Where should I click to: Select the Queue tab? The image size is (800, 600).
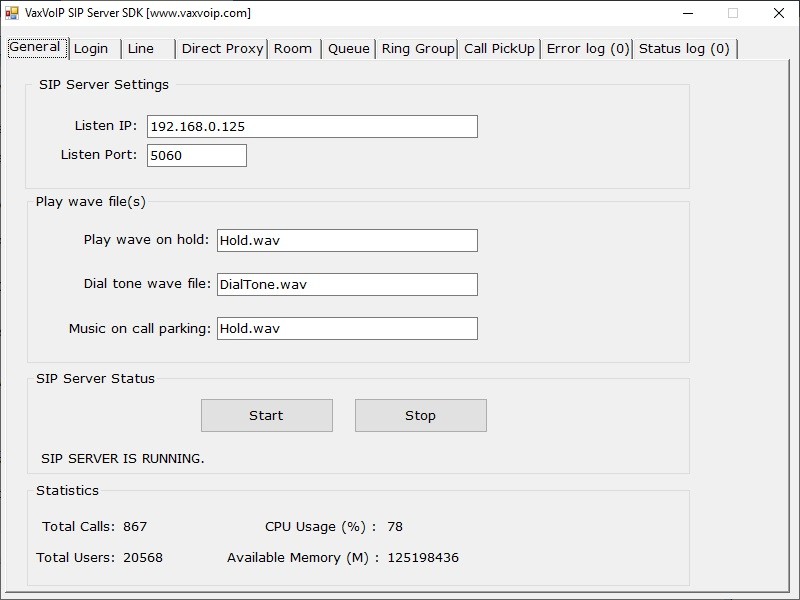point(348,48)
